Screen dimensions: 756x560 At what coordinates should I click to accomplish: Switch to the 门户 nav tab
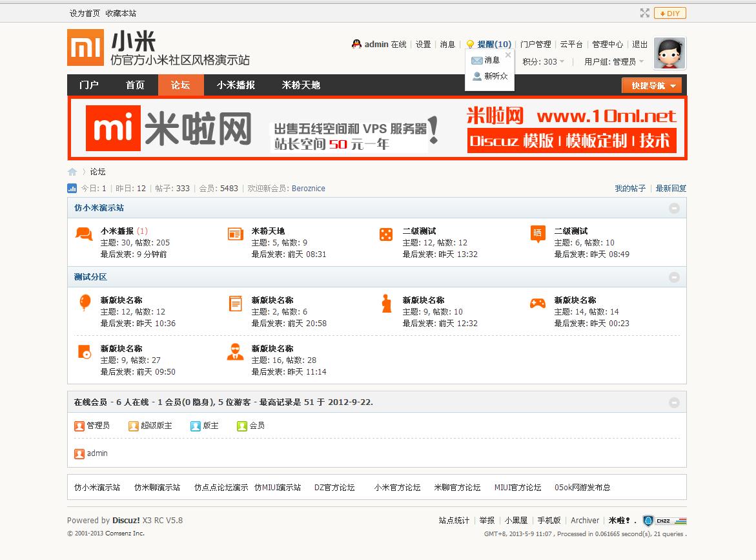coord(88,85)
